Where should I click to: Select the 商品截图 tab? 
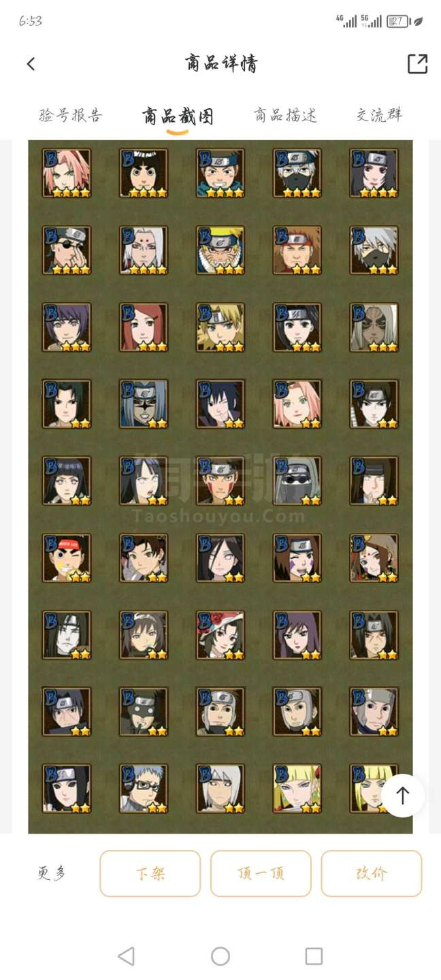pos(178,116)
